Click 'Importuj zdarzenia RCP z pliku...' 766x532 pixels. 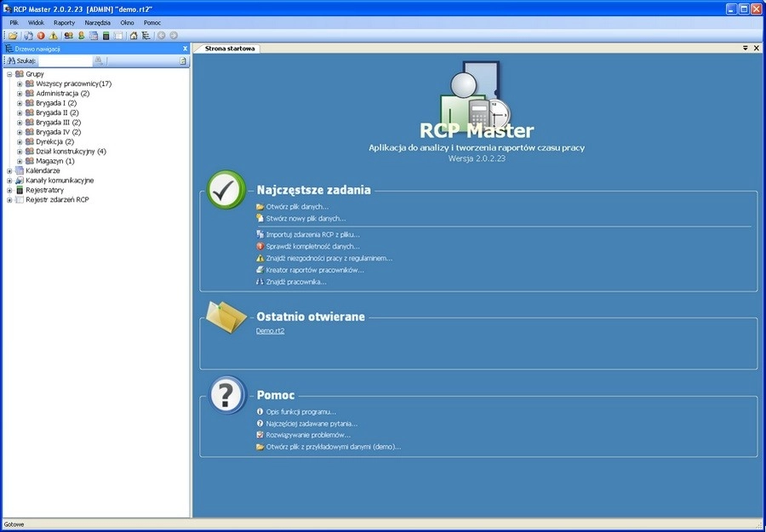[x=312, y=234]
